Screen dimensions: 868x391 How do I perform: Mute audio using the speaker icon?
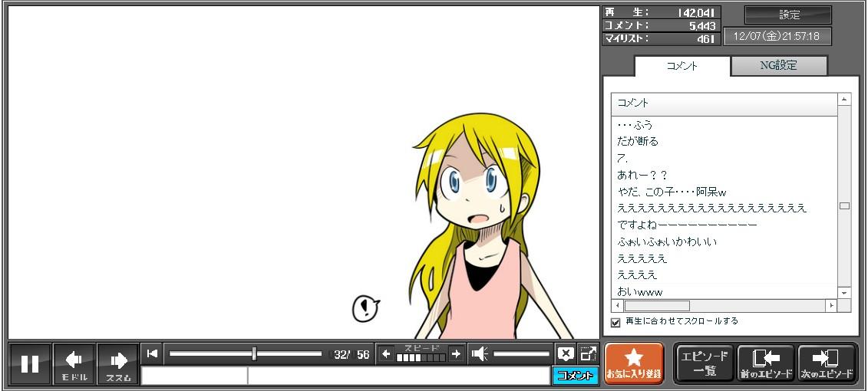click(x=480, y=353)
